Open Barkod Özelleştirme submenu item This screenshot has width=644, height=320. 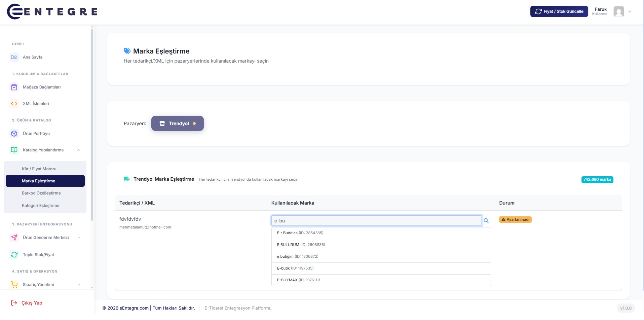tap(45, 193)
